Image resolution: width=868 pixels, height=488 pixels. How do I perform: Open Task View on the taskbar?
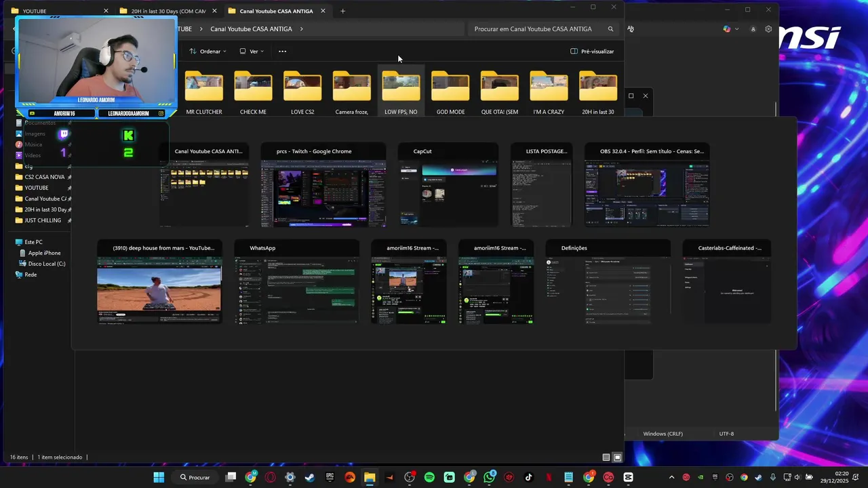(x=231, y=477)
